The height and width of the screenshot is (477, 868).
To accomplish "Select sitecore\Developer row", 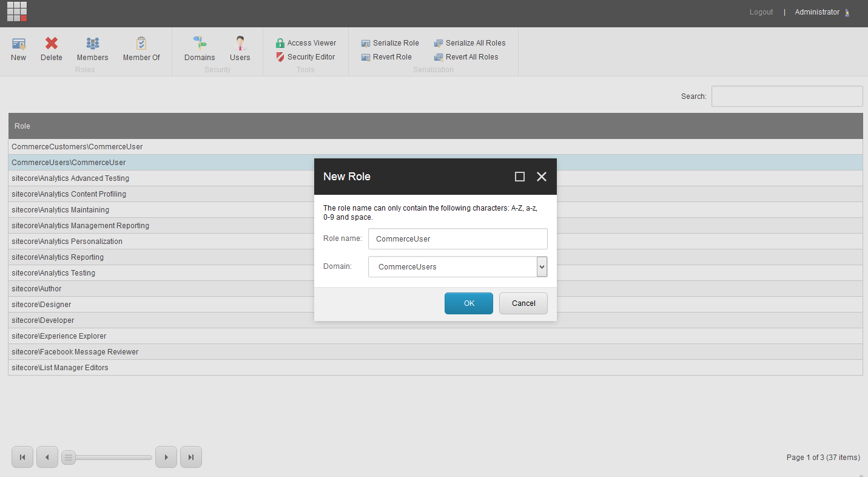I will 436,320.
